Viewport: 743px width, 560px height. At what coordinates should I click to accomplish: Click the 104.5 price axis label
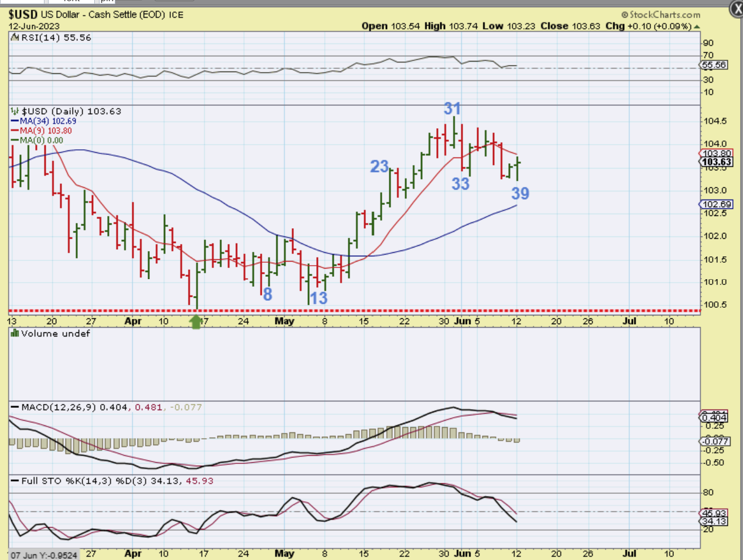(715, 121)
